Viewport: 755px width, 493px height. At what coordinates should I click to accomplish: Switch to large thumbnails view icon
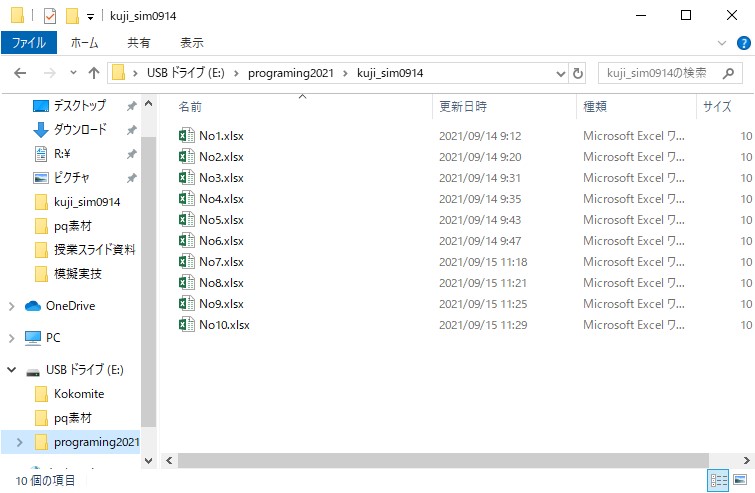point(741,480)
